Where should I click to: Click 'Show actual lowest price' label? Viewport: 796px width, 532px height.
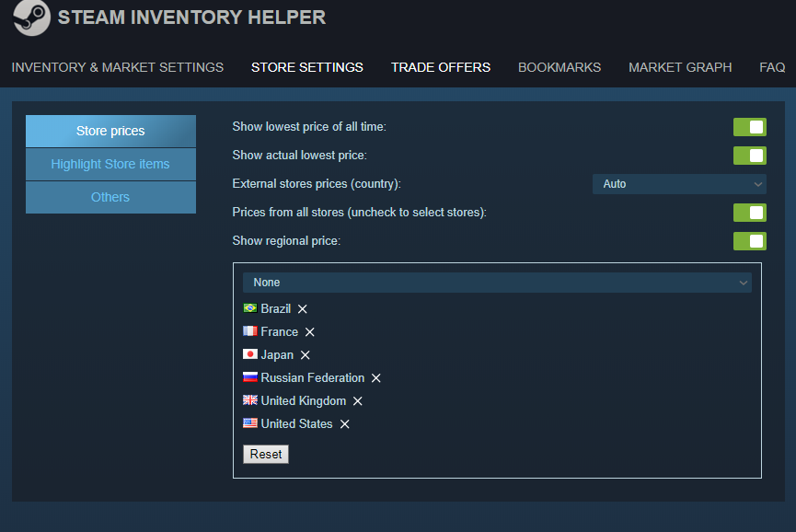click(299, 156)
